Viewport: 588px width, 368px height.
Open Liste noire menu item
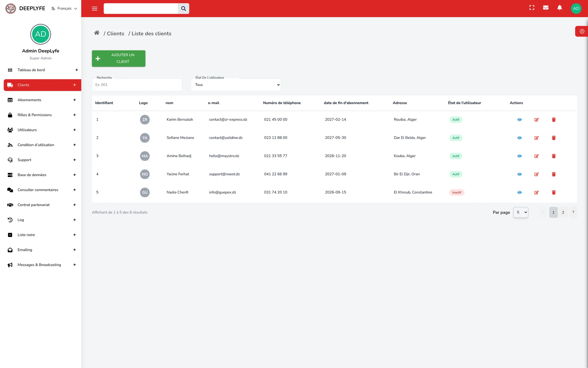pos(42,235)
